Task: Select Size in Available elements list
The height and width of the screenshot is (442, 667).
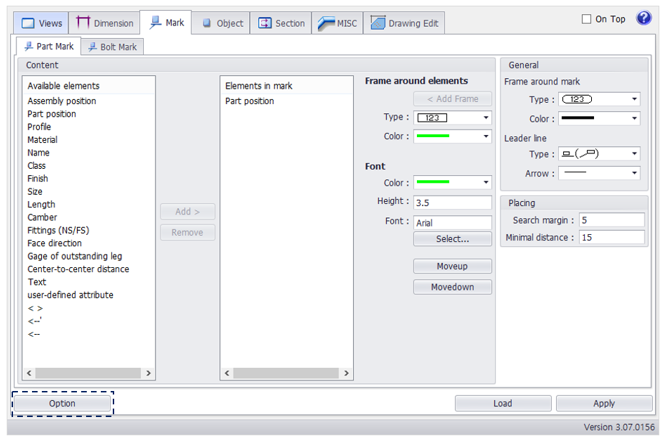Action: (x=35, y=191)
